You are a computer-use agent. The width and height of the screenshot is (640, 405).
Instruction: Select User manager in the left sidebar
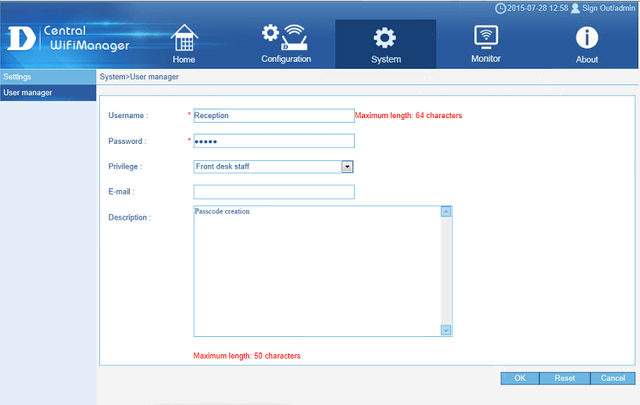(x=48, y=93)
